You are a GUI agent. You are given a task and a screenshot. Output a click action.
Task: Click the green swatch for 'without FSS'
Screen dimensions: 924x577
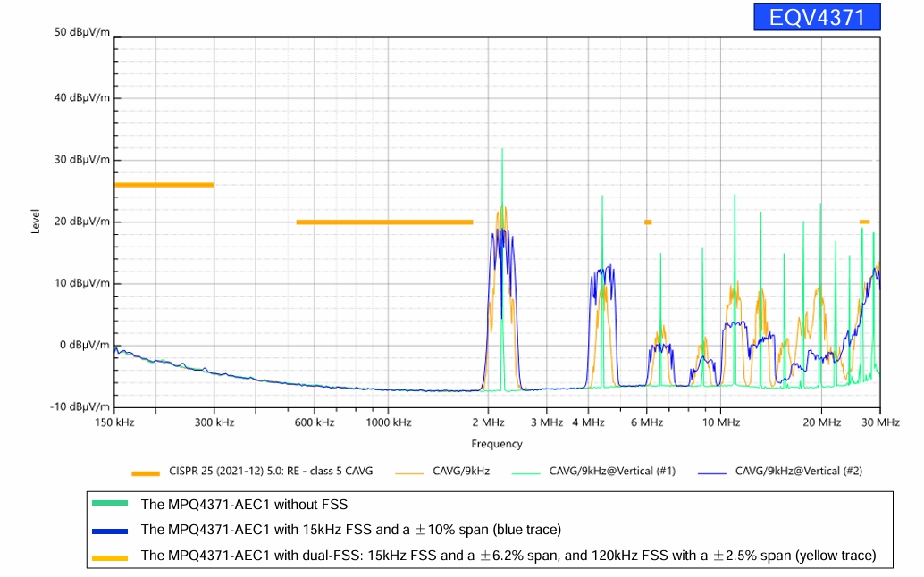point(112,505)
